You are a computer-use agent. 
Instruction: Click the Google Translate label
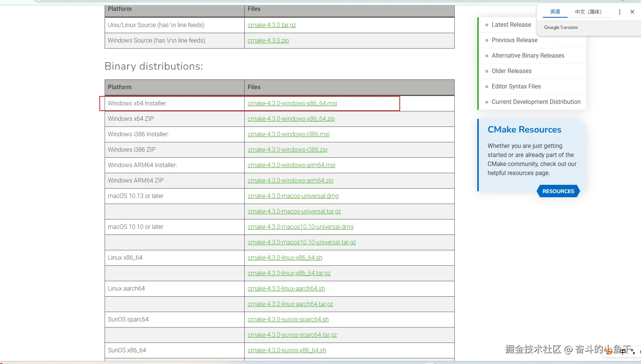pyautogui.click(x=561, y=27)
